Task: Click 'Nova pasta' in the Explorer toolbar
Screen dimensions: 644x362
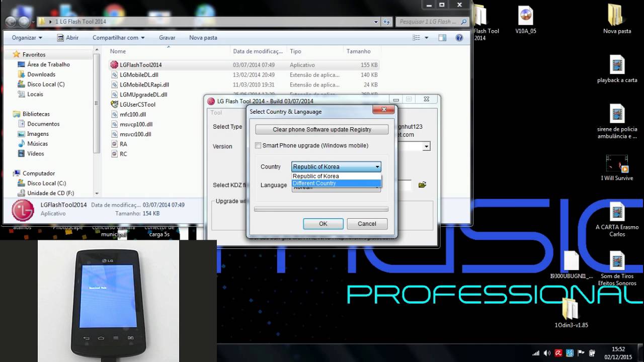Action: (x=203, y=38)
